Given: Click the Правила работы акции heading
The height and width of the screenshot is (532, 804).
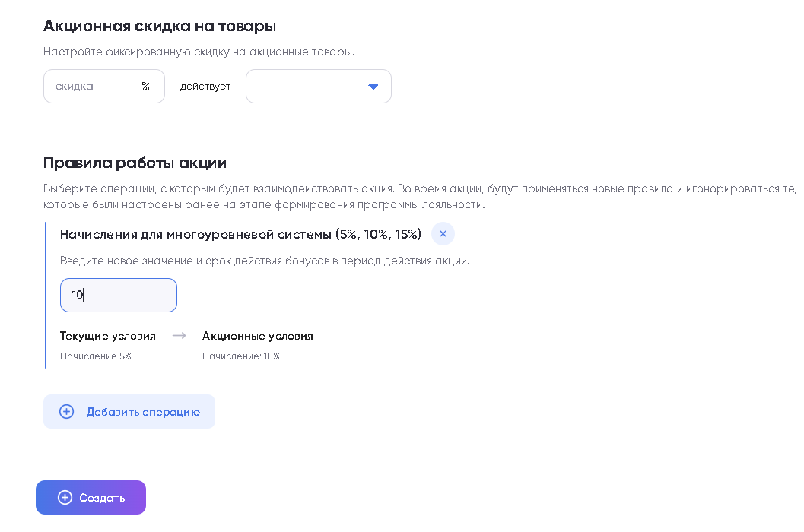Looking at the screenshot, I should [x=135, y=163].
